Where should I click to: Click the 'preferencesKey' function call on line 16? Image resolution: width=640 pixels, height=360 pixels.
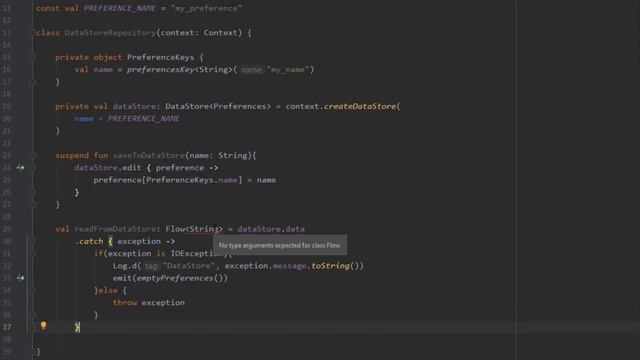161,69
